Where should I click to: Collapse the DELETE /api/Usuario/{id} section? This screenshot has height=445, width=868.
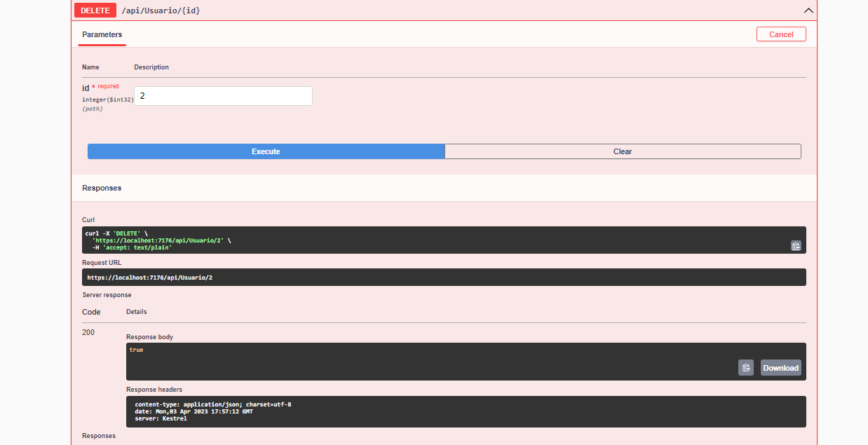pos(808,11)
